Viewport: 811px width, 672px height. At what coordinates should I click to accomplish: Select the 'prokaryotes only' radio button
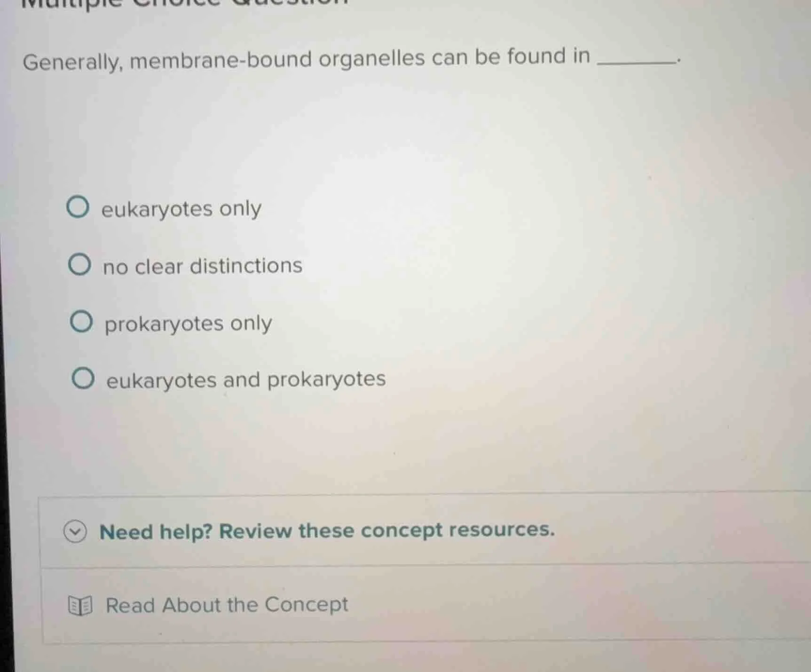81,322
